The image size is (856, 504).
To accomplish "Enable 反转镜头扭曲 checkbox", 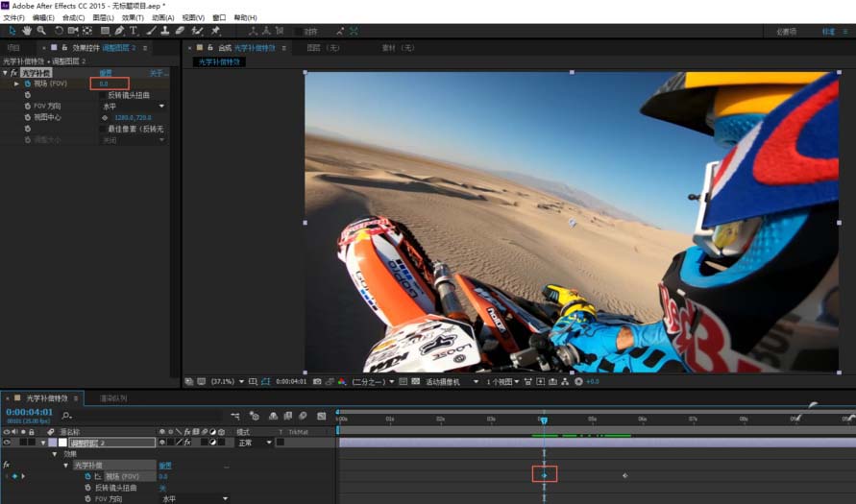I will point(102,95).
